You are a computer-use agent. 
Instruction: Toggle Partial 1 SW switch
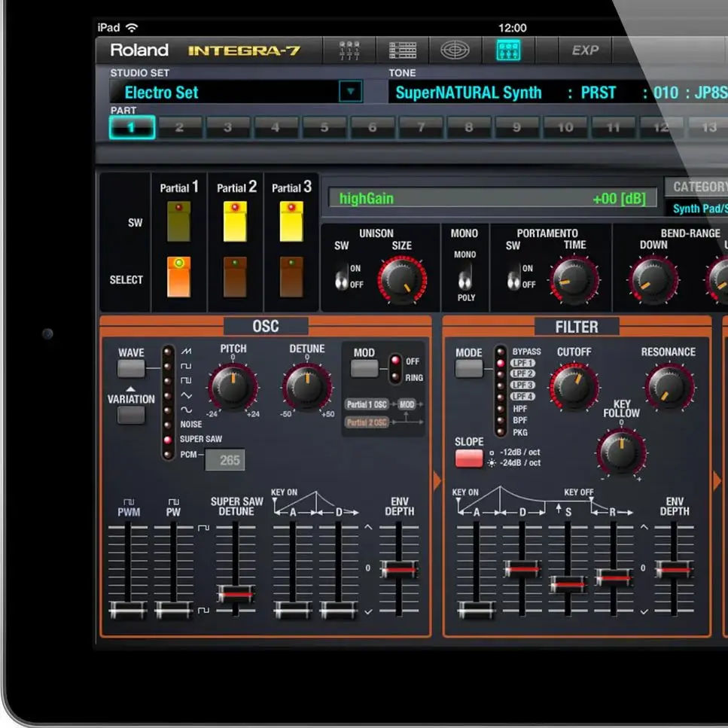(178, 221)
